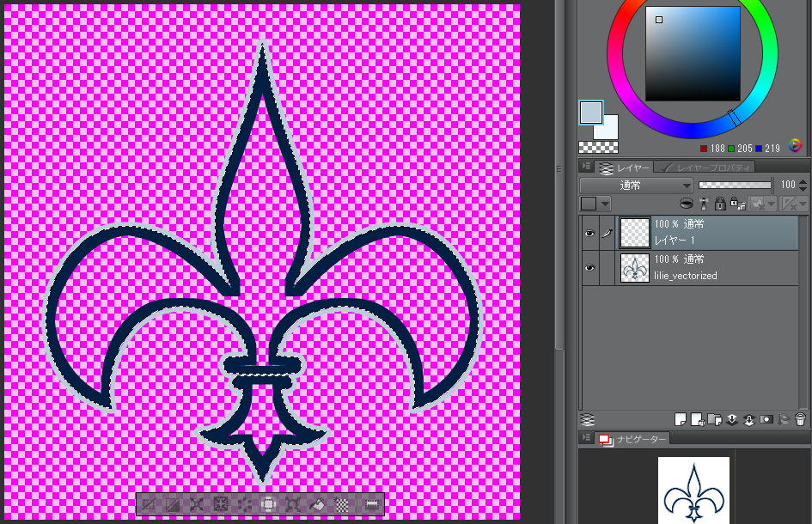The height and width of the screenshot is (524, 812).
Task: Click the layer opacity slider bar
Action: pos(735,186)
